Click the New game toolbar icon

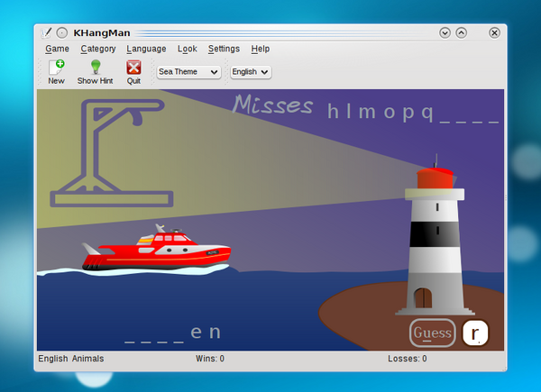click(56, 67)
